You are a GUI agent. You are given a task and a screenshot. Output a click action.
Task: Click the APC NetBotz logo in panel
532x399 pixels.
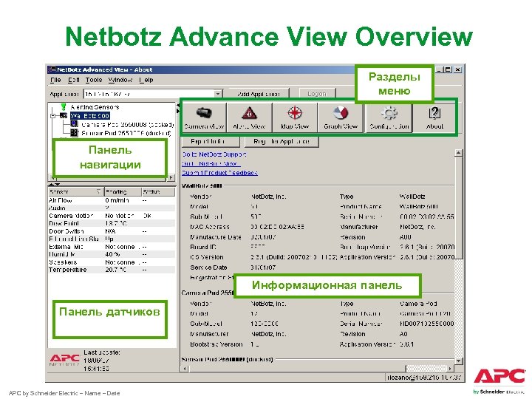[x=64, y=361]
